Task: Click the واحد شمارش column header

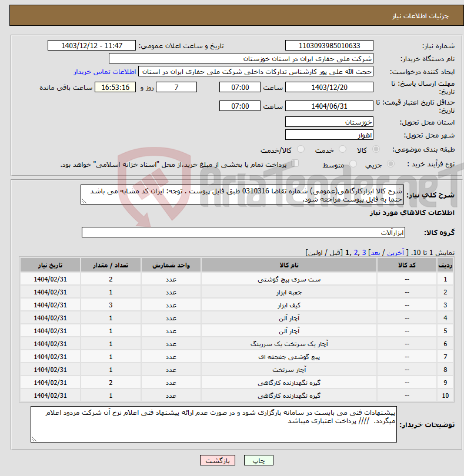Action: click(171, 265)
